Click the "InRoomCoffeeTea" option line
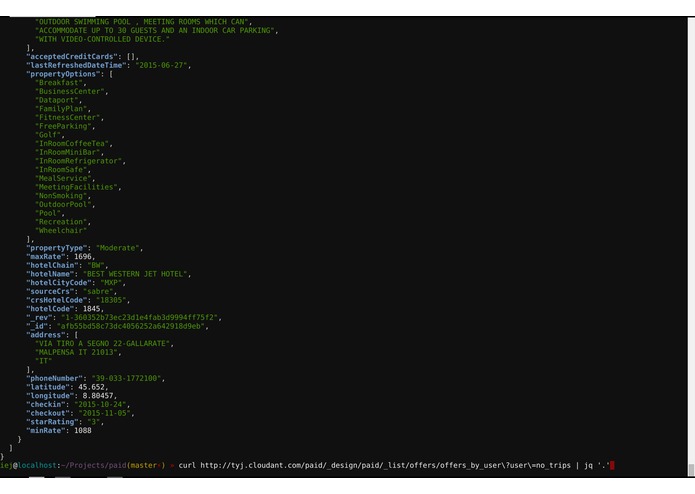 click(x=74, y=144)
